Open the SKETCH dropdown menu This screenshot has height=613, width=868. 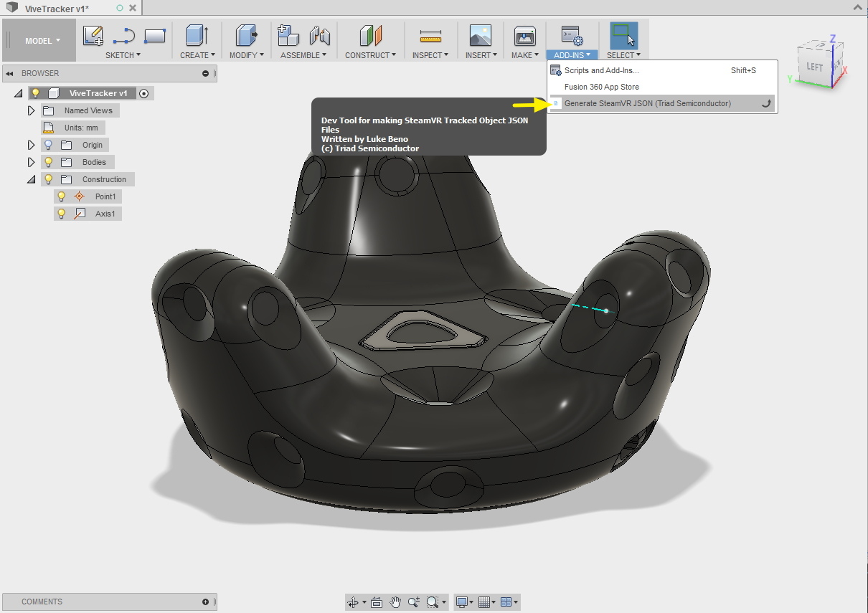coord(123,55)
